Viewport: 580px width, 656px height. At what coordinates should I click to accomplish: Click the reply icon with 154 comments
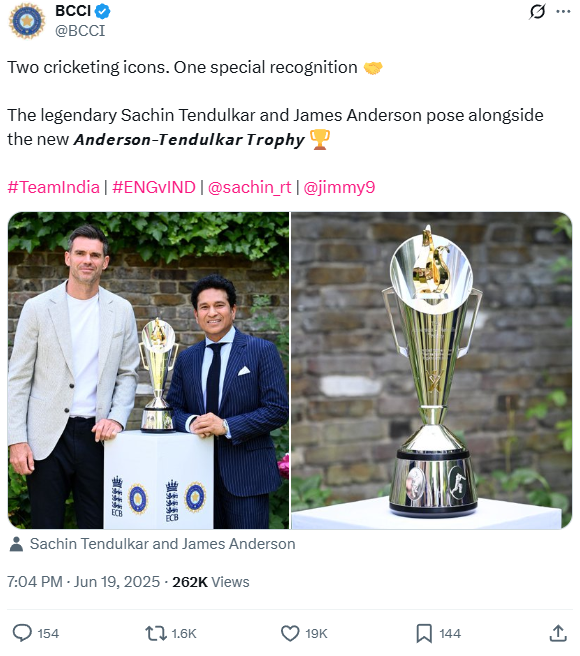(x=22, y=633)
